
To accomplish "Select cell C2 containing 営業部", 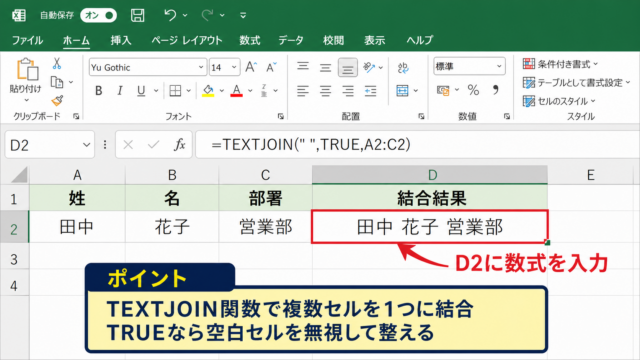I will pos(265,227).
